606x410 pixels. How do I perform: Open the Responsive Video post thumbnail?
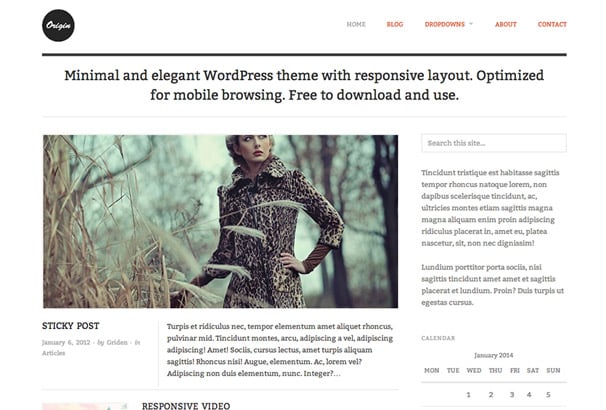coord(85,406)
